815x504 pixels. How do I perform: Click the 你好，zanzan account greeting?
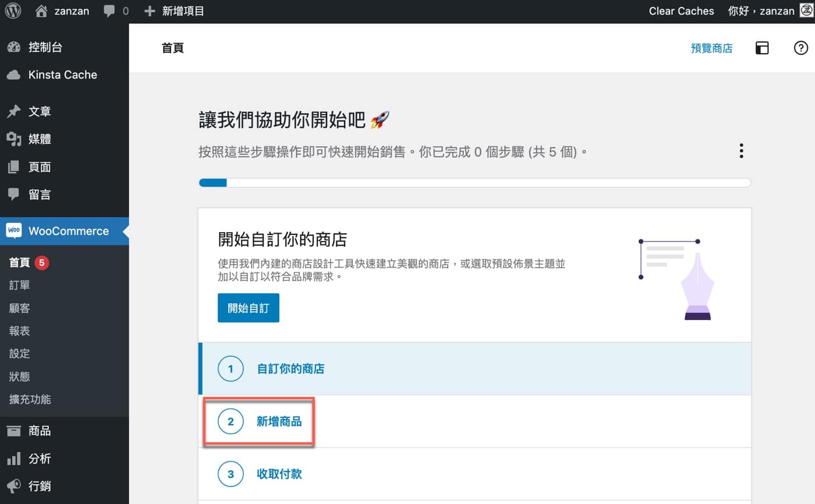pos(761,11)
